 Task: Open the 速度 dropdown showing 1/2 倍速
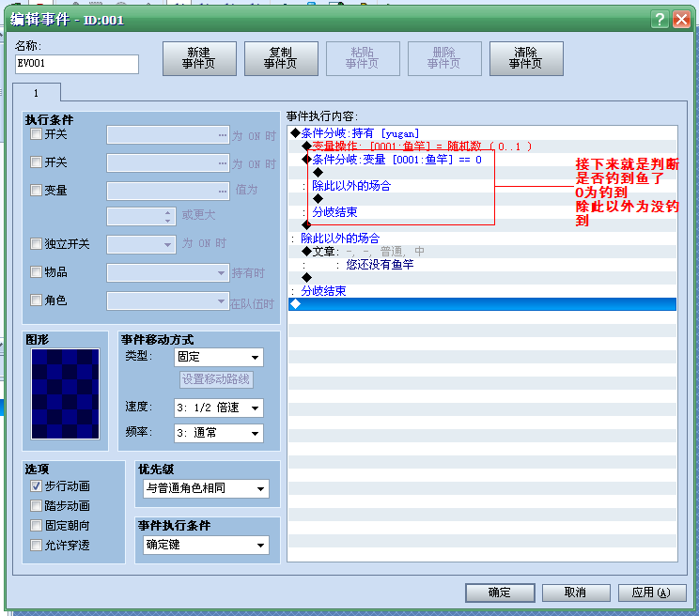(x=218, y=408)
